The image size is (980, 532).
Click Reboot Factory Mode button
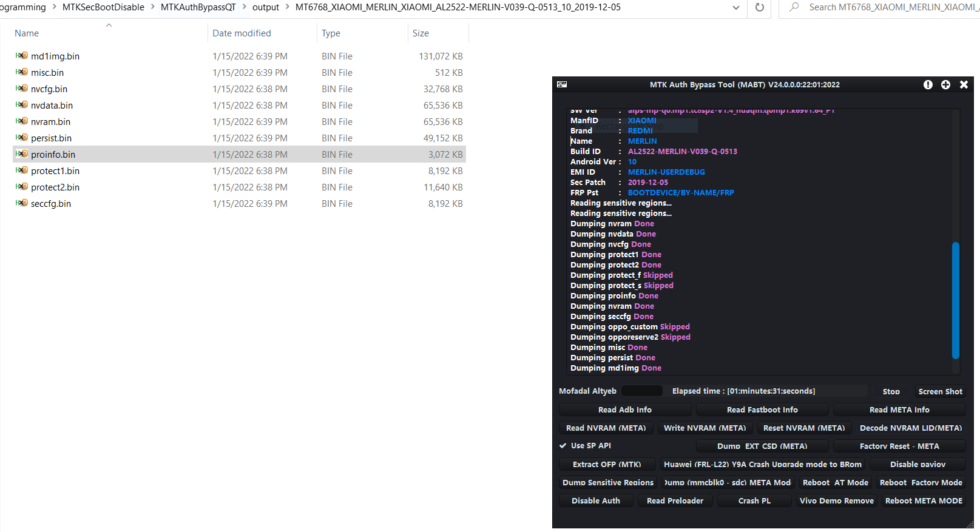click(921, 483)
